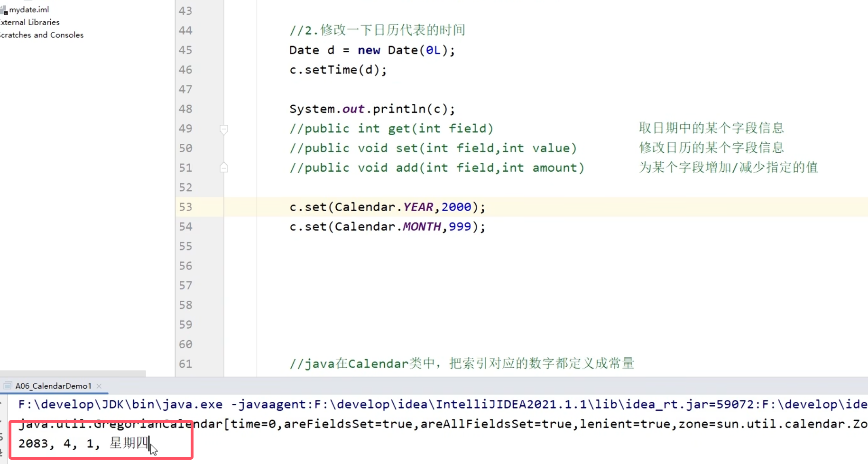Switch to the A06_CalendarDemo1 run tab

(53, 386)
